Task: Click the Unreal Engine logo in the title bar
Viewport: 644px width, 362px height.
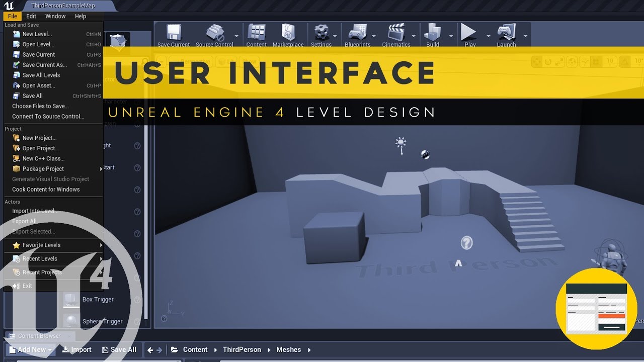Action: pyautogui.click(x=9, y=6)
